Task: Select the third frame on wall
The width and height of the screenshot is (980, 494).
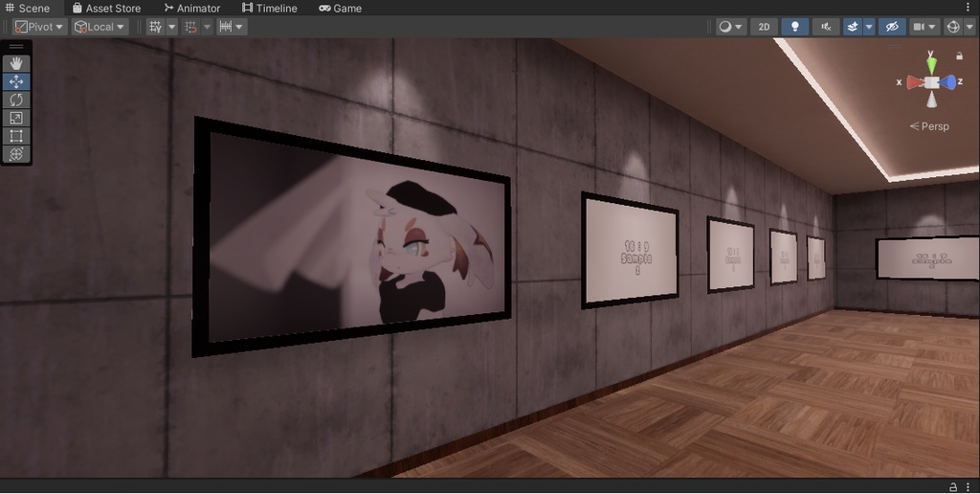Action: (x=730, y=255)
